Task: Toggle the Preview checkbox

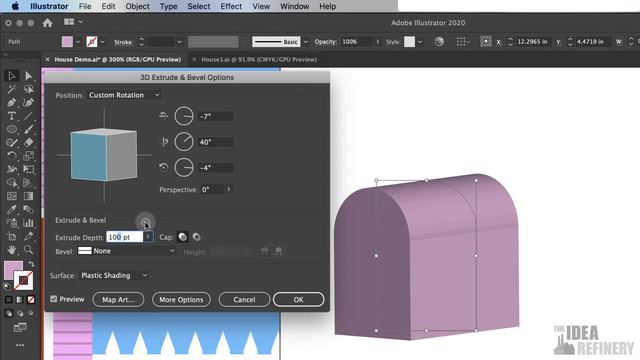Action: tap(54, 299)
